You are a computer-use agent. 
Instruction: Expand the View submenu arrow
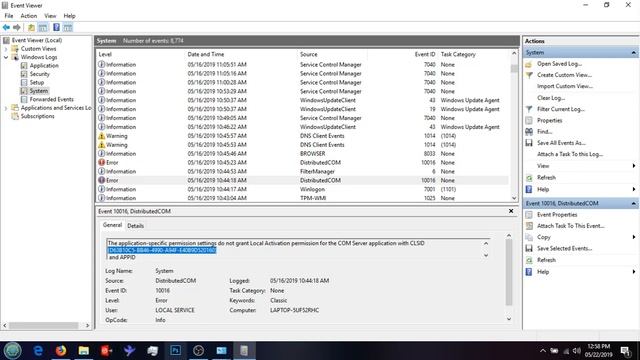633,166
